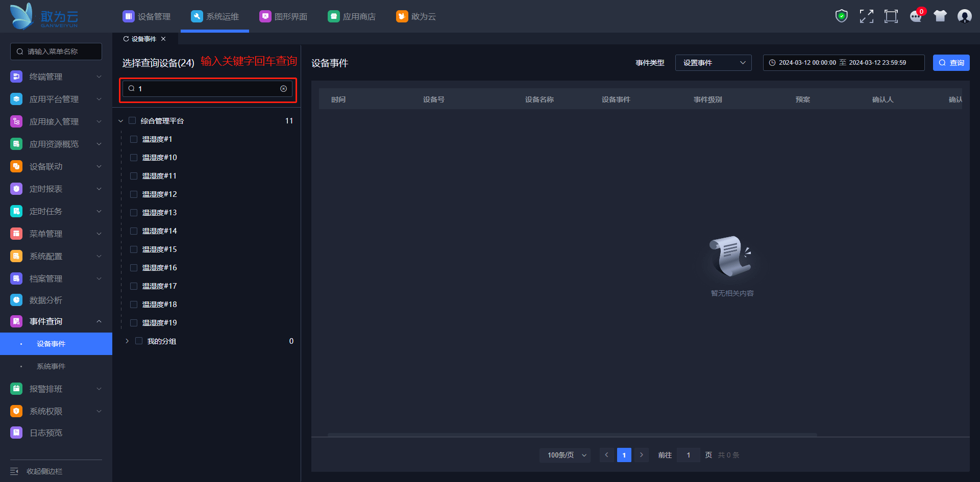Click the 应用资源概览 sidebar icon
Image resolution: width=980 pixels, height=482 pixels.
pos(16,144)
